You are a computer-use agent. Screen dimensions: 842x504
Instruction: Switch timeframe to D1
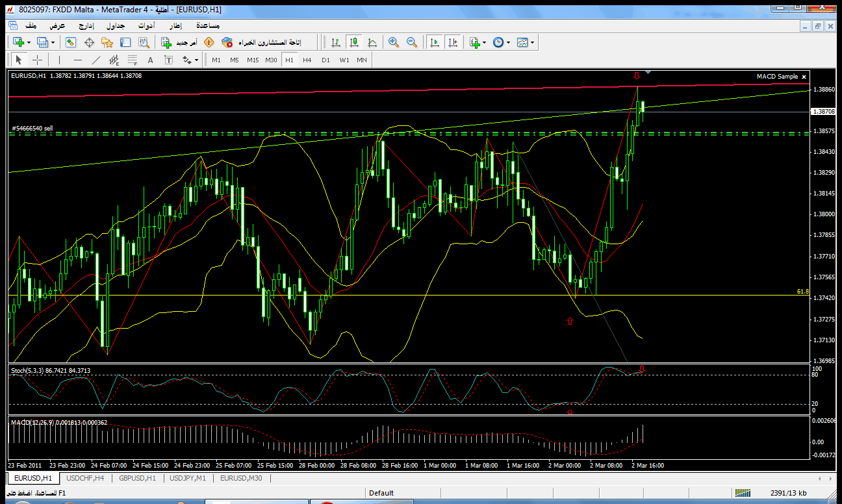point(325,60)
